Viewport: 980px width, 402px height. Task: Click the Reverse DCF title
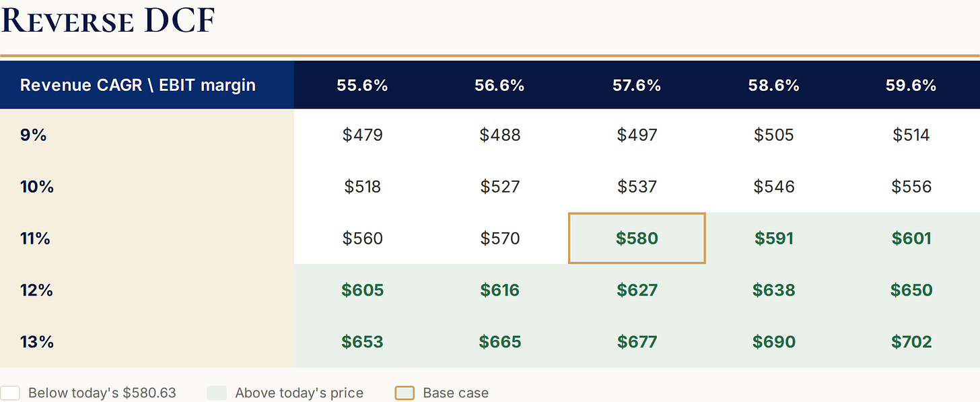pyautogui.click(x=108, y=20)
